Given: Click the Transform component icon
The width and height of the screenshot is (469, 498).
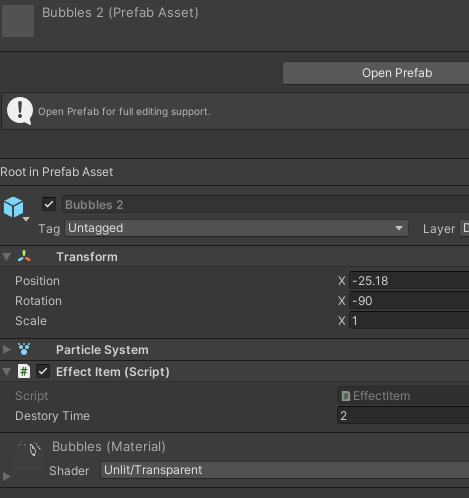Looking at the screenshot, I should [x=24, y=256].
